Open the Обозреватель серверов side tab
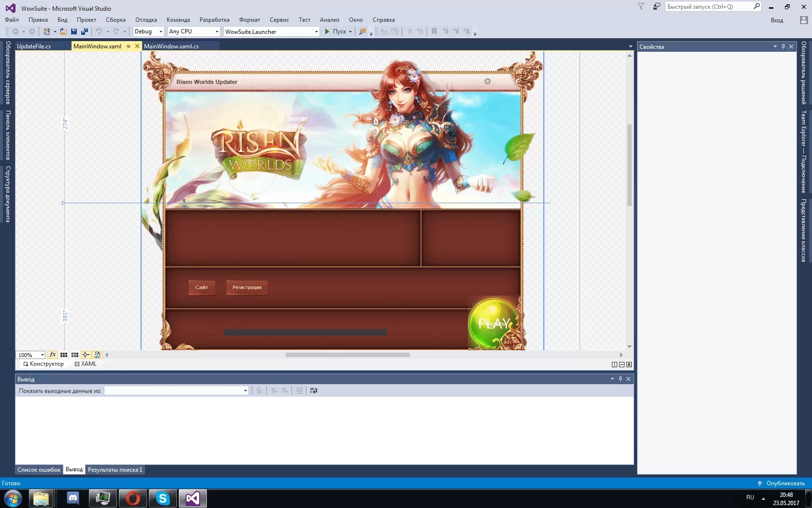This screenshot has height=508, width=812. 8,73
